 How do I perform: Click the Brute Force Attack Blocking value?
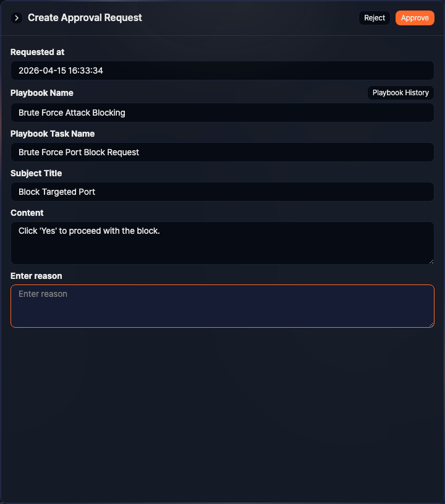(72, 113)
